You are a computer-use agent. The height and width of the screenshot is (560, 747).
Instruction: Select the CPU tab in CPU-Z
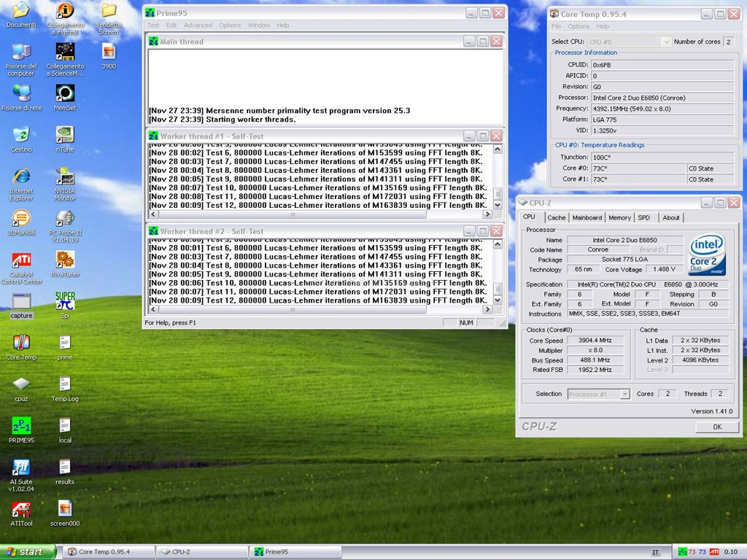(529, 217)
